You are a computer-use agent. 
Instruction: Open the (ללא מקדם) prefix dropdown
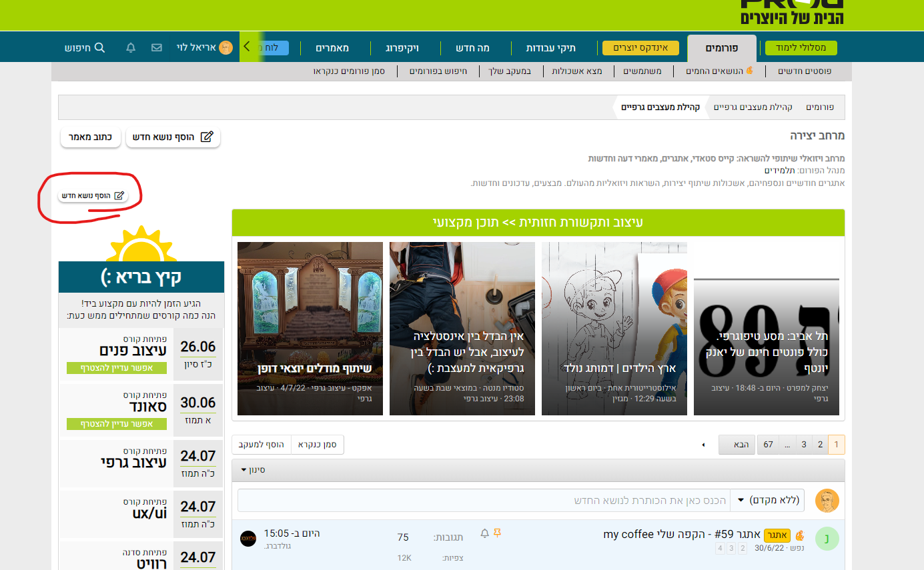(767, 500)
